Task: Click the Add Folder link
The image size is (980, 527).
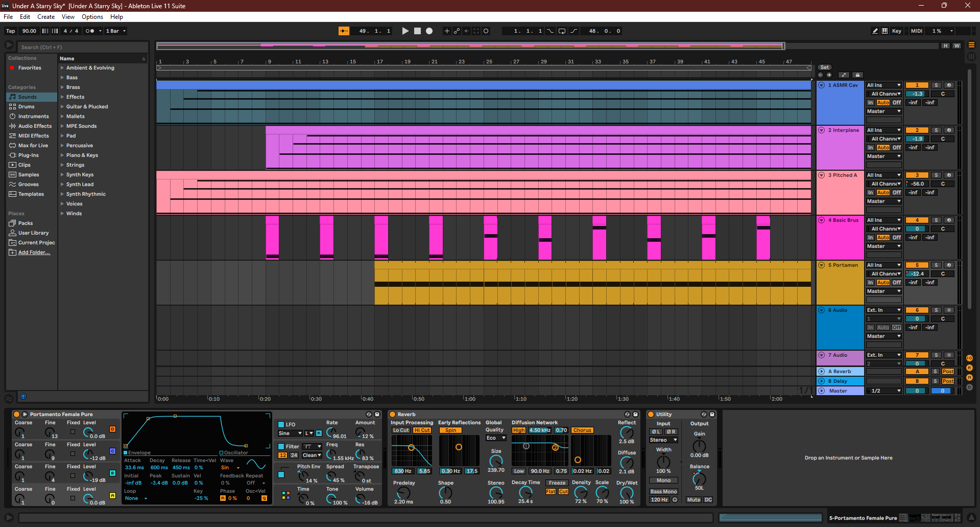Action: pyautogui.click(x=34, y=253)
